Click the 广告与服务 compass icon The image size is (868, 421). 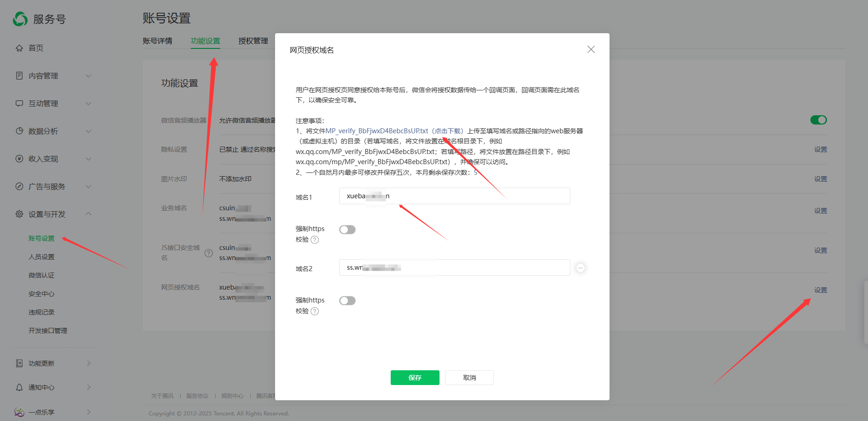(x=19, y=186)
